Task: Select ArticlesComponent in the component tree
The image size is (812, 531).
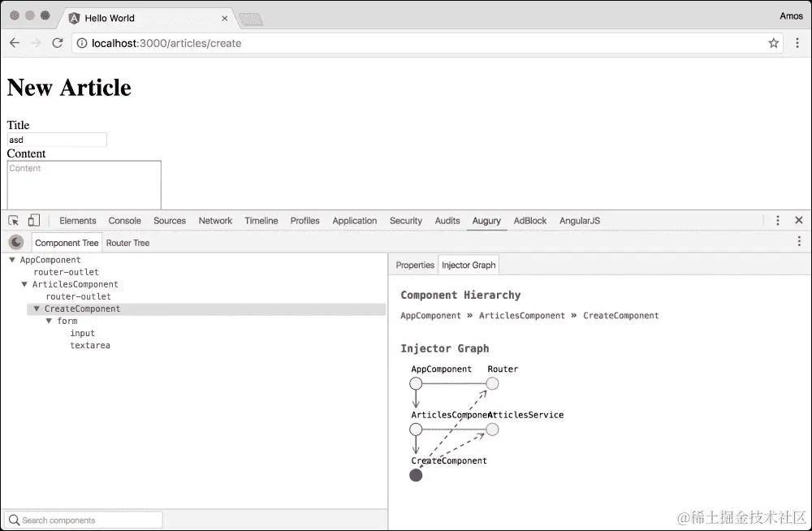Action: pos(75,284)
